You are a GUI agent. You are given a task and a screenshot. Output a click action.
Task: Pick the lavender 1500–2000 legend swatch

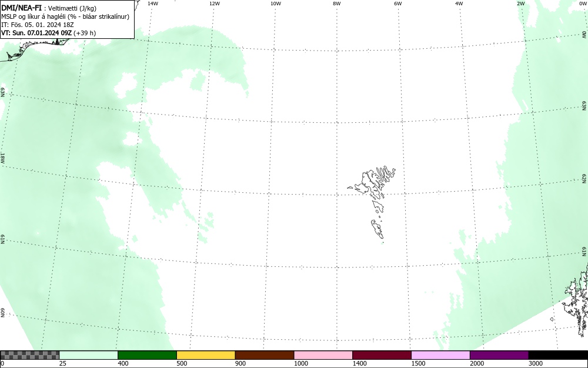click(x=440, y=355)
